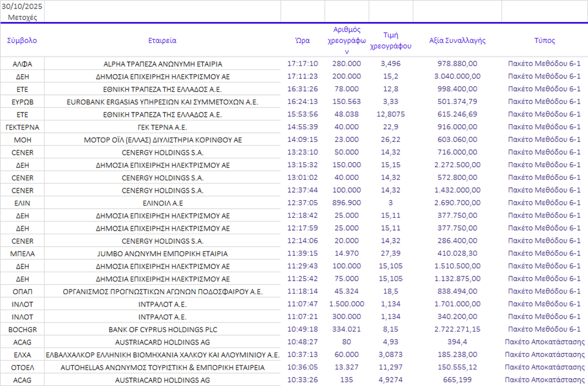
Task: Click the transaction value 3.040.000,00
Action: 457,76
